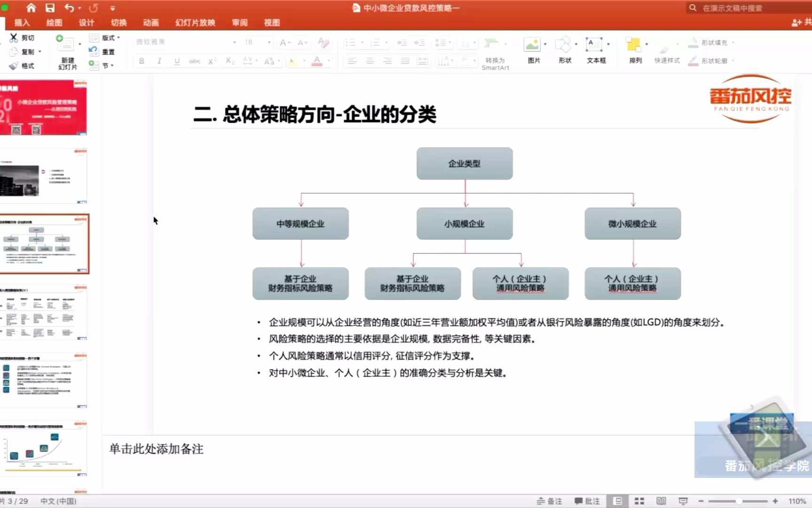812x508 pixels.
Task: Select the red title slide thumbnail
Action: [x=43, y=107]
